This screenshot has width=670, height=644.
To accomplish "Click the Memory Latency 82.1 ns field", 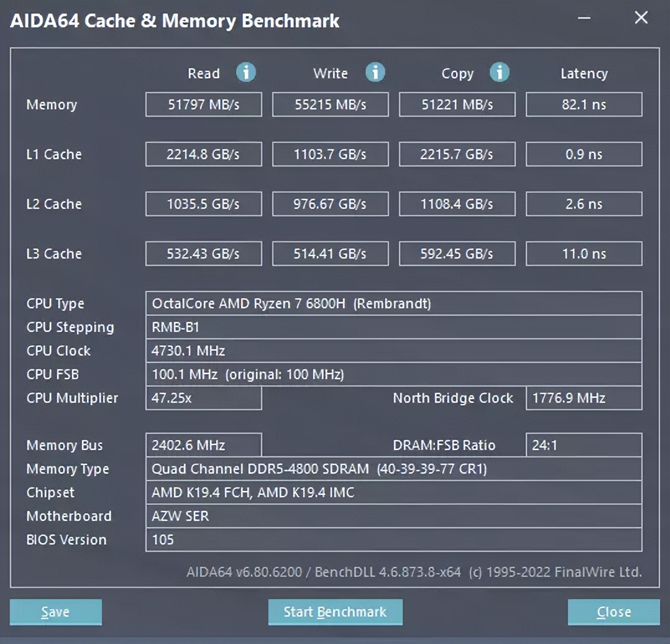I will pos(584,104).
